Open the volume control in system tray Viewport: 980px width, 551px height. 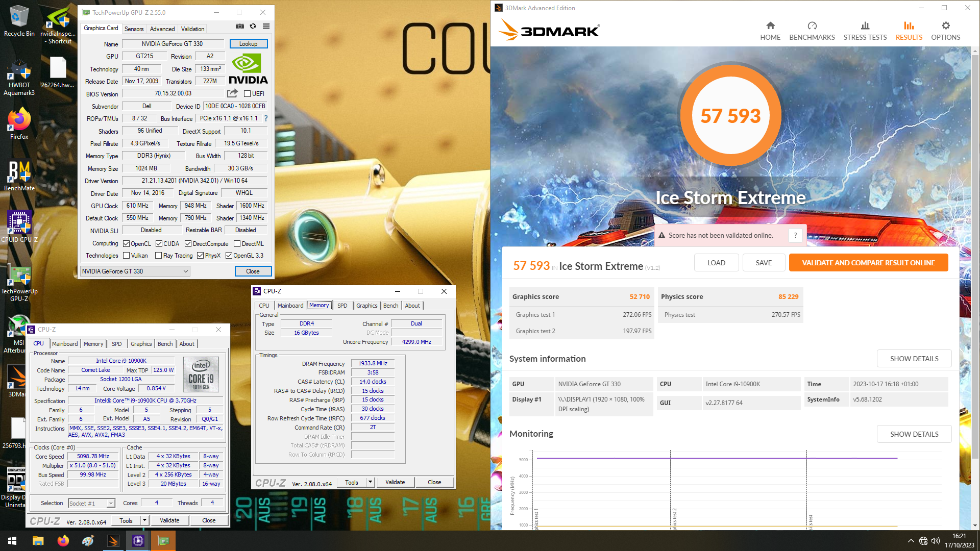[936, 541]
